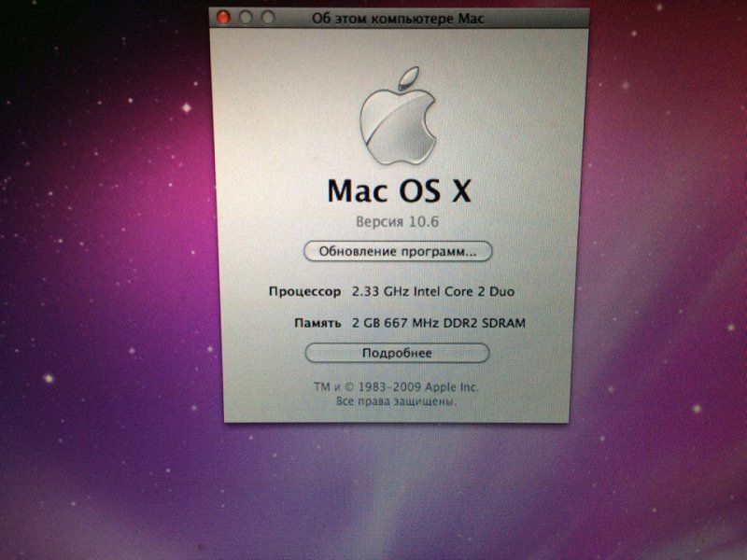Click the "Память" label
The height and width of the screenshot is (560, 747).
(317, 323)
